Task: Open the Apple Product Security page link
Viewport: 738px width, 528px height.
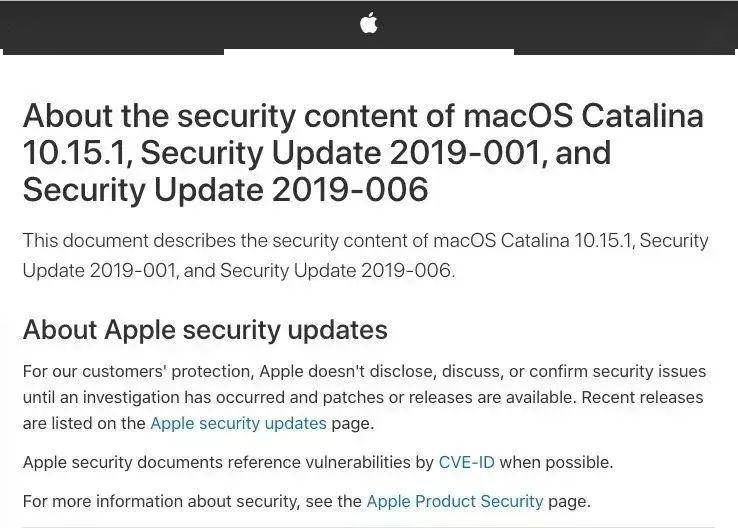Action: click(x=455, y=501)
